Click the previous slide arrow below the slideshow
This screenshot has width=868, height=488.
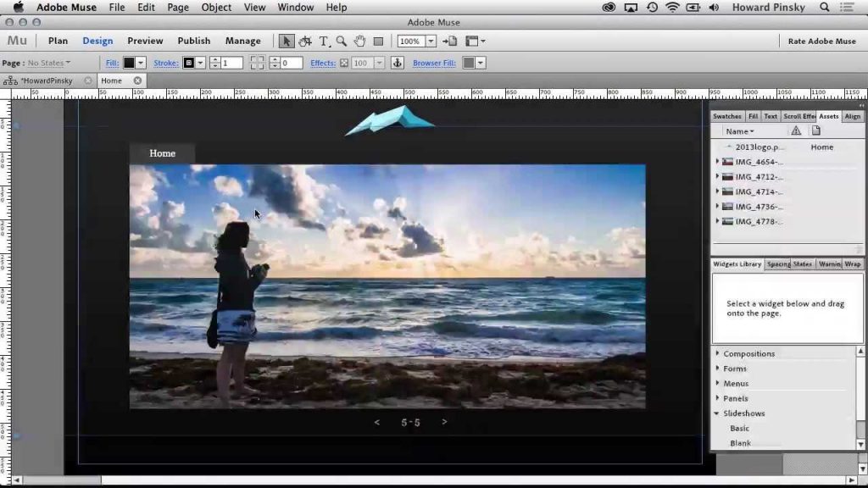[x=377, y=422]
